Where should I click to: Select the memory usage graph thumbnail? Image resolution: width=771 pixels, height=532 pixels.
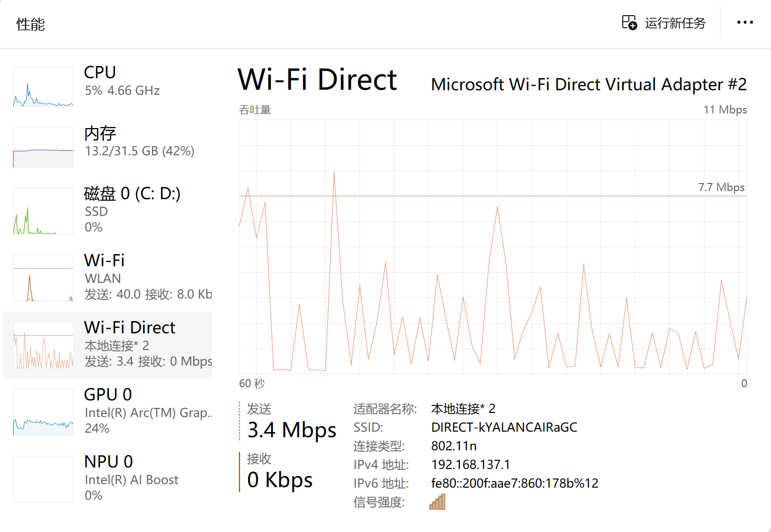(43, 147)
